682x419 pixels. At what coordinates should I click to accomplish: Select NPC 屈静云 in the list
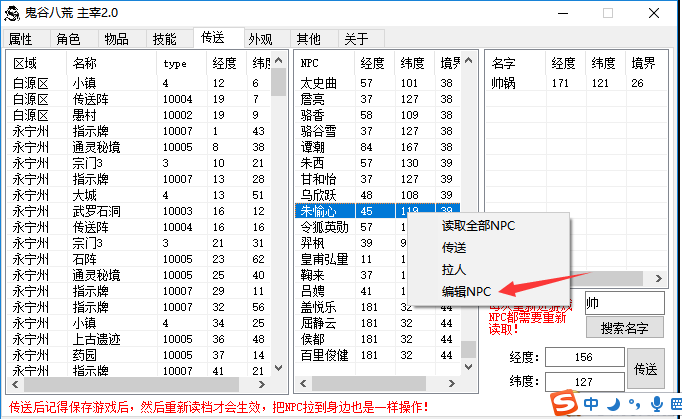pos(378,323)
